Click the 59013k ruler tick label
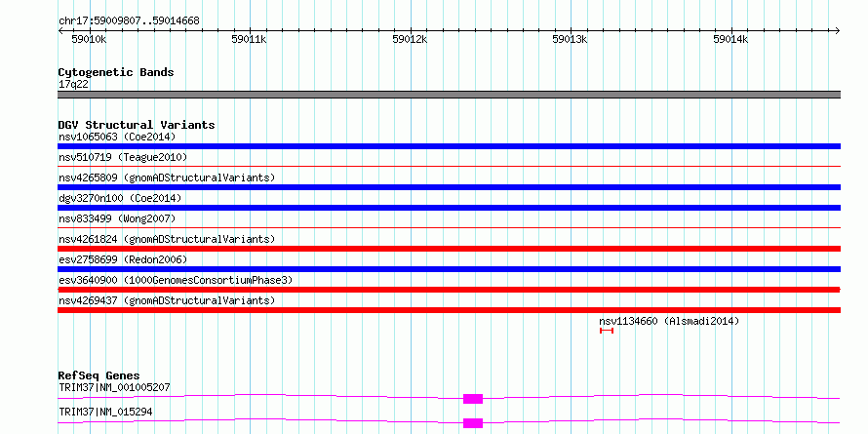 pos(571,39)
